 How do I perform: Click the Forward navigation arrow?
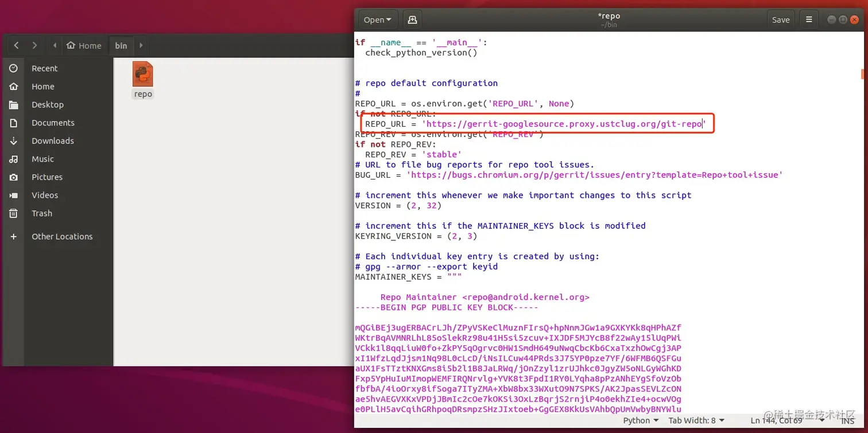click(x=34, y=45)
